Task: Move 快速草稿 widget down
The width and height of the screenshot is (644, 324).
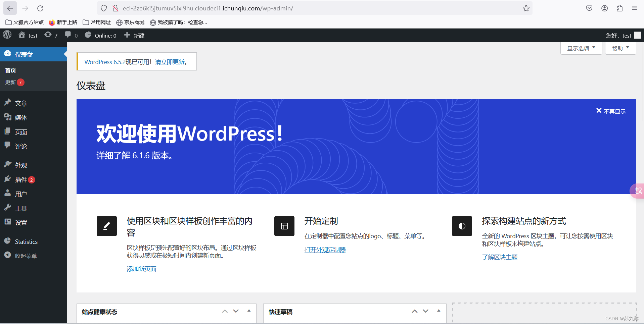Action: (x=426, y=311)
